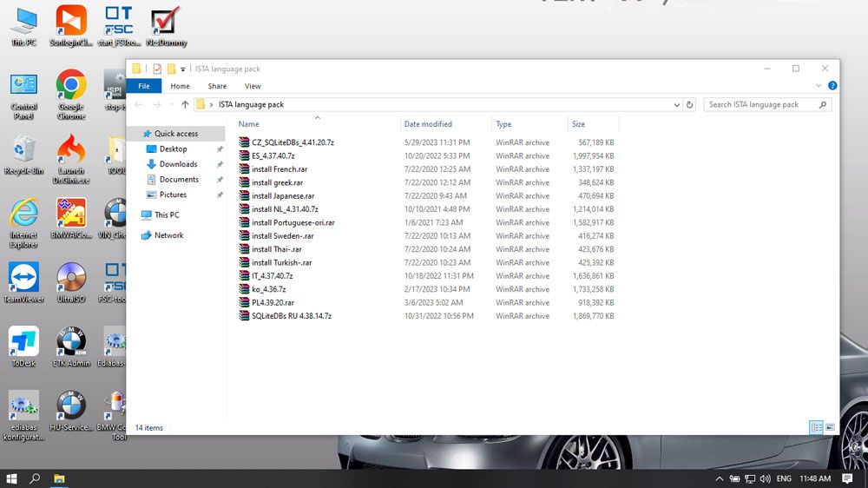Open taskbar search magnifier icon

click(35, 478)
